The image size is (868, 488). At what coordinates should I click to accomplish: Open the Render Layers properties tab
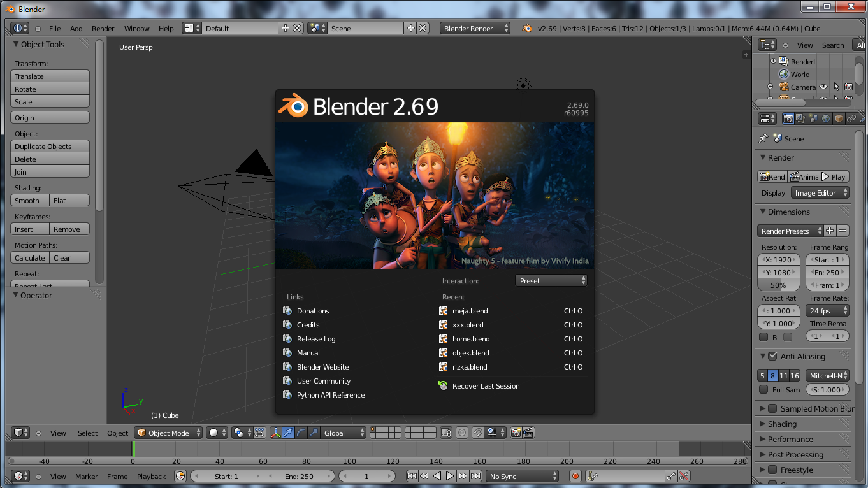pyautogui.click(x=801, y=118)
